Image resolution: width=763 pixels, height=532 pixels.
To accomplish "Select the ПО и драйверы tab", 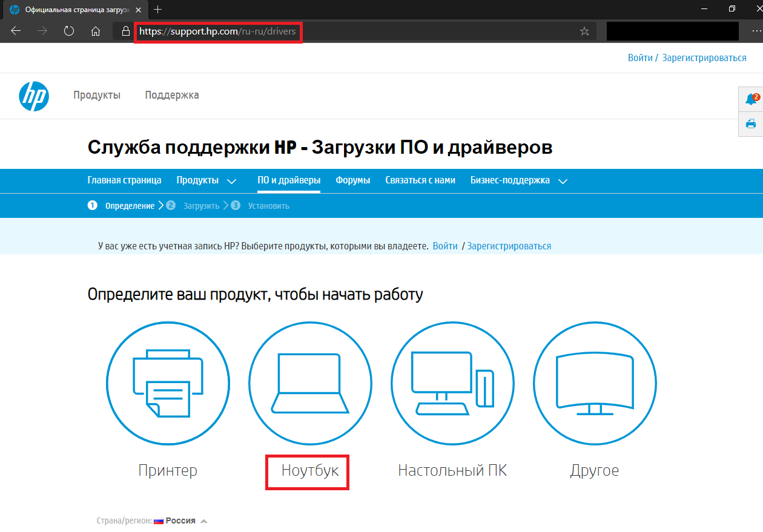I will (x=289, y=180).
